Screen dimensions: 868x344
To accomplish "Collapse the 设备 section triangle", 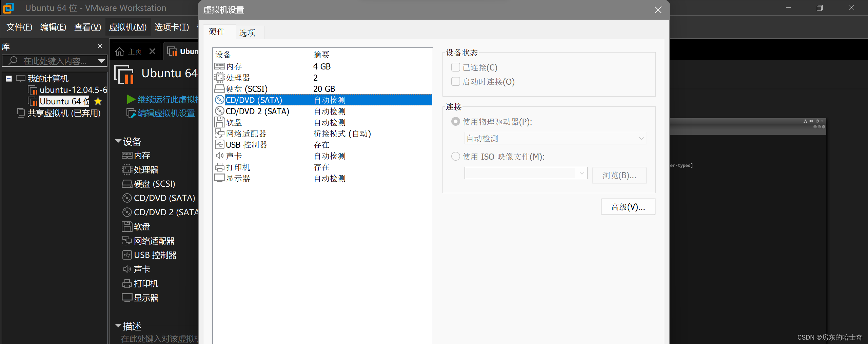I will click(x=118, y=141).
